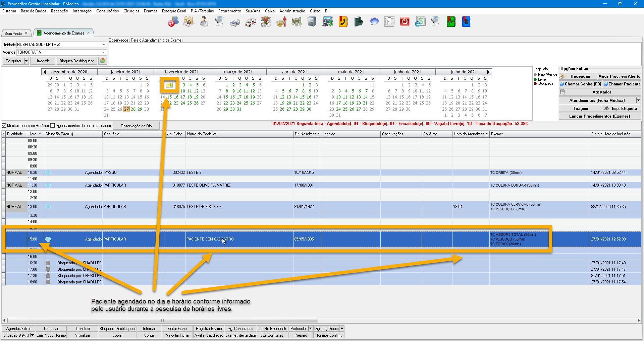
Task: Open the Faturamento menu
Action: pyautogui.click(x=229, y=11)
